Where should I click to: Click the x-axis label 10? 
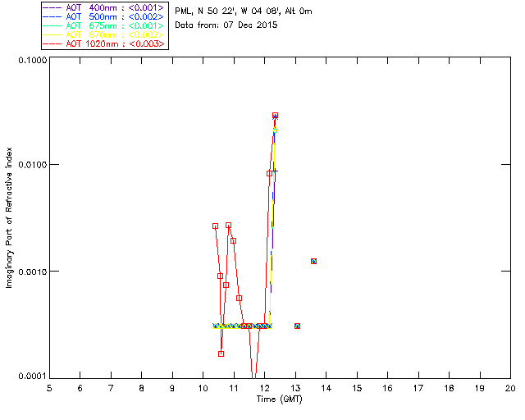pos(203,388)
